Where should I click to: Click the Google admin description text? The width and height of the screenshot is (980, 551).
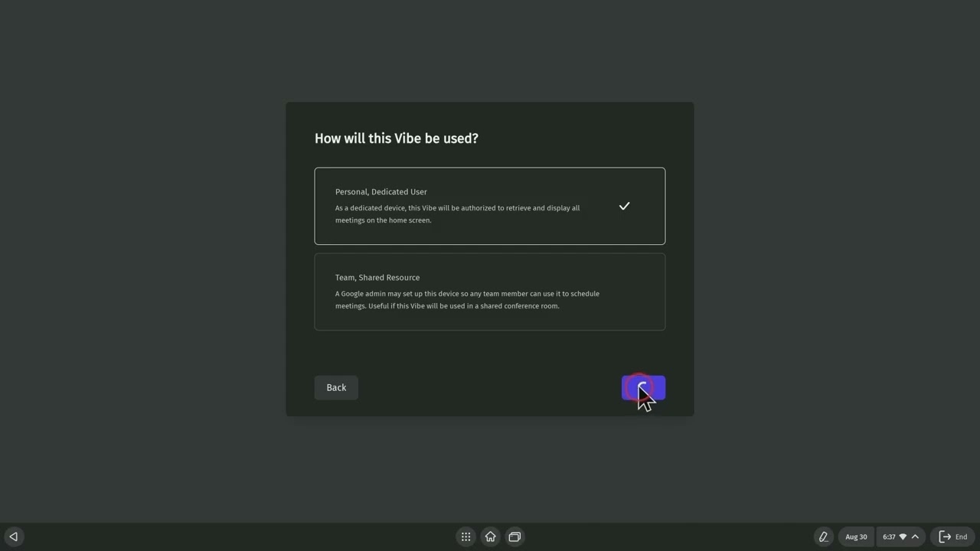467,300
